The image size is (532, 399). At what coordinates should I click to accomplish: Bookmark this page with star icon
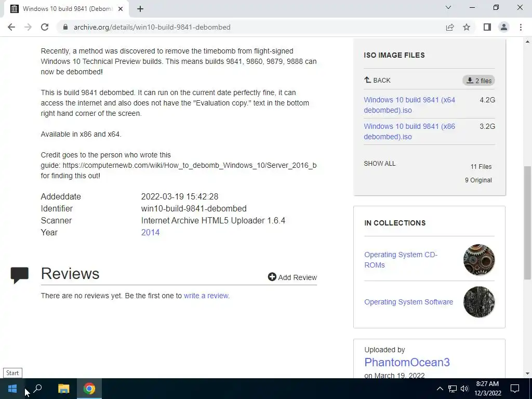coord(467,27)
